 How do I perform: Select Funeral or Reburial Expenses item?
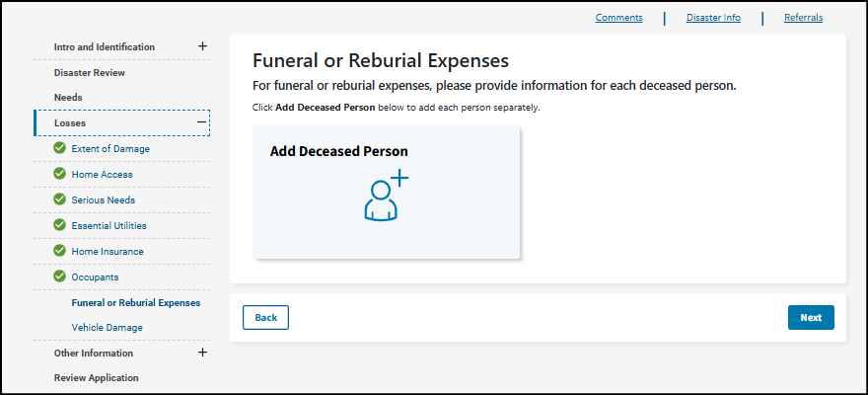[x=135, y=302]
